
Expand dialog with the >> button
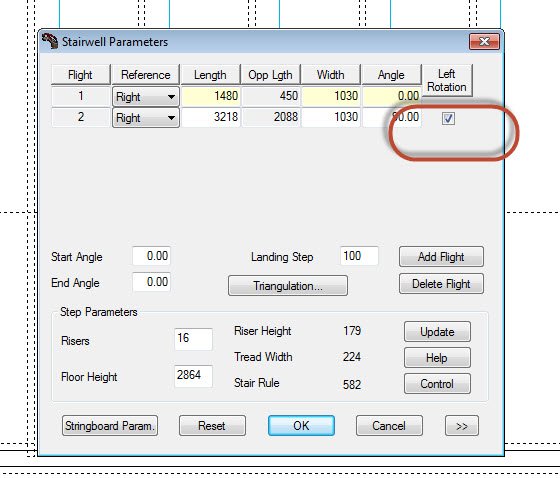click(461, 426)
